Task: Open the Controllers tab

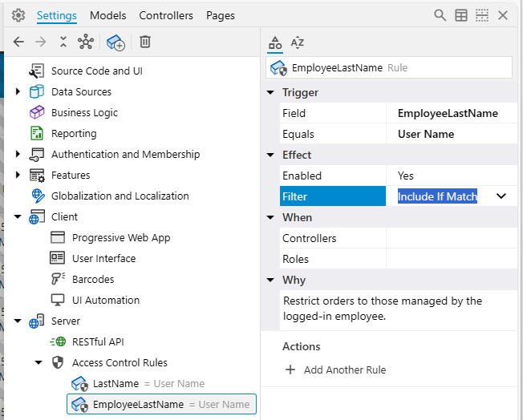Action: 166,15
